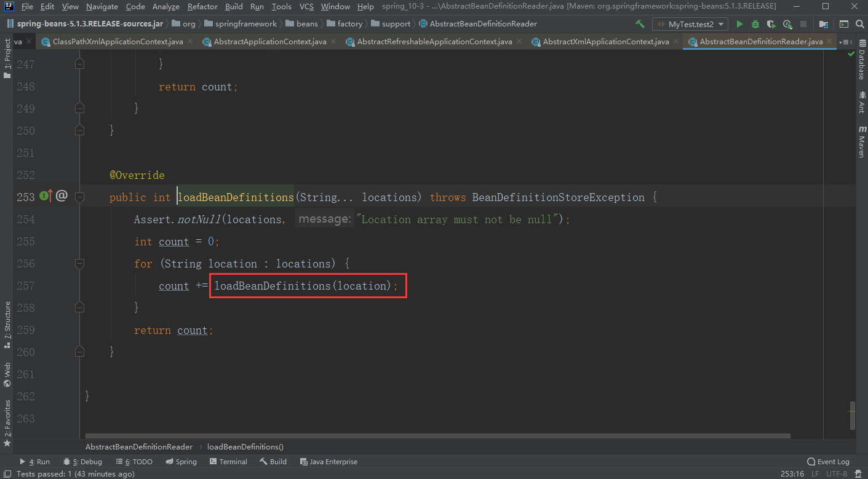Open the Web tool window
868x479 pixels.
tap(7, 374)
